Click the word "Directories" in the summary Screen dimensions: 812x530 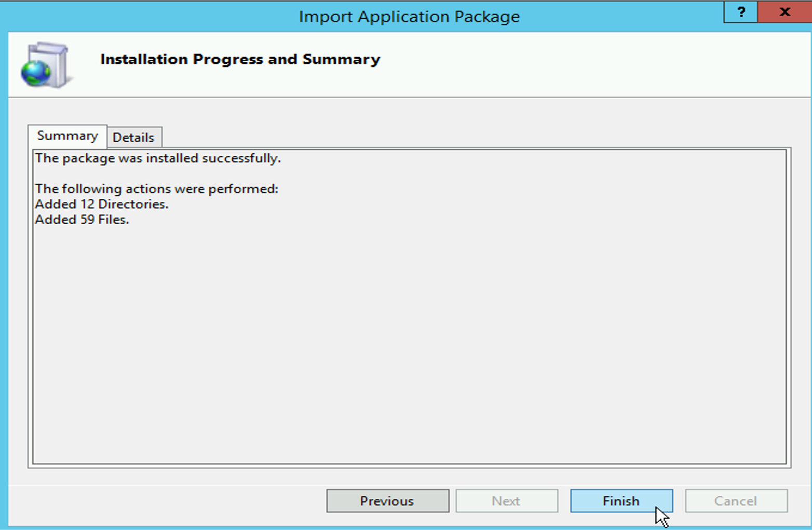(x=133, y=205)
